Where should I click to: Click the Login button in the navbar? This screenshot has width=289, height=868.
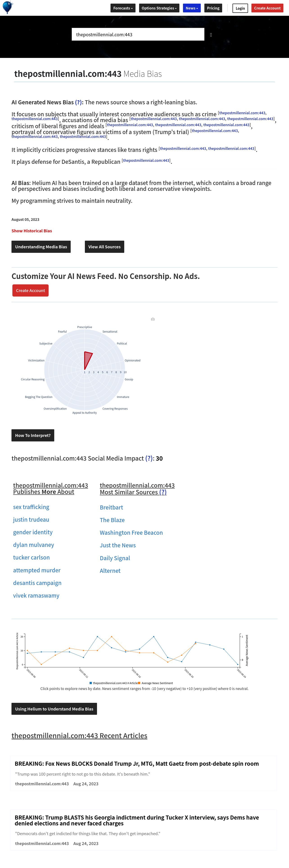point(240,8)
